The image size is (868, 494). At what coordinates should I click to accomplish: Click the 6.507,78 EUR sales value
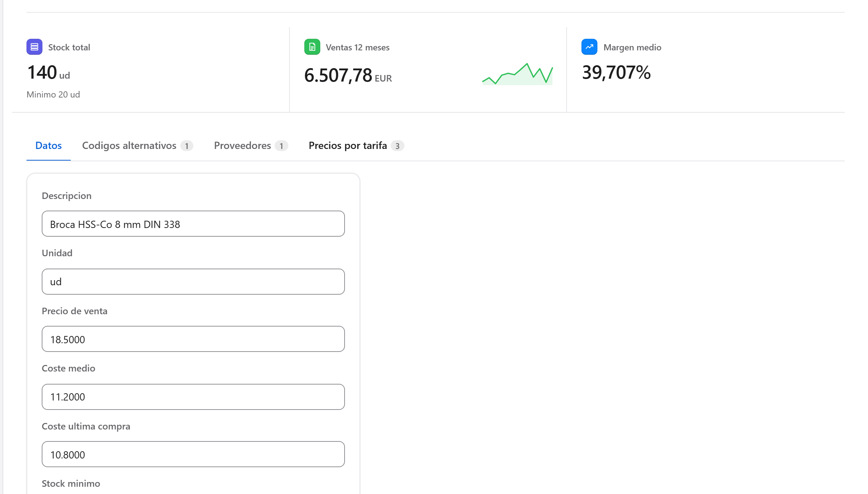pos(348,75)
